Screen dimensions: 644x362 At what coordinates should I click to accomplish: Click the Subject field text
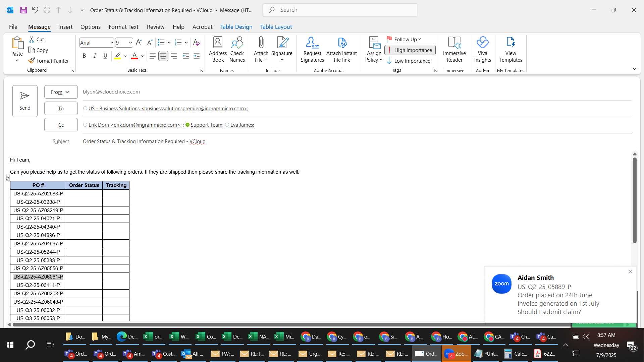144,141
